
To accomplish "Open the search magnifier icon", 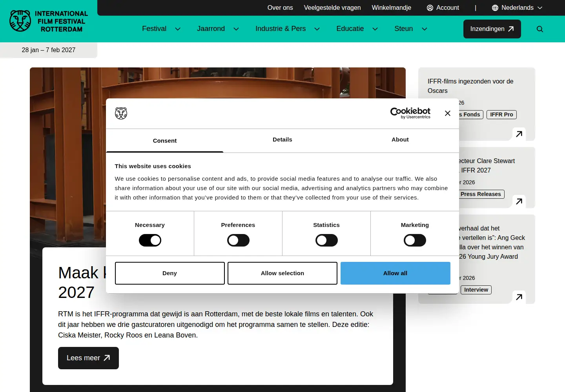I will point(540,29).
